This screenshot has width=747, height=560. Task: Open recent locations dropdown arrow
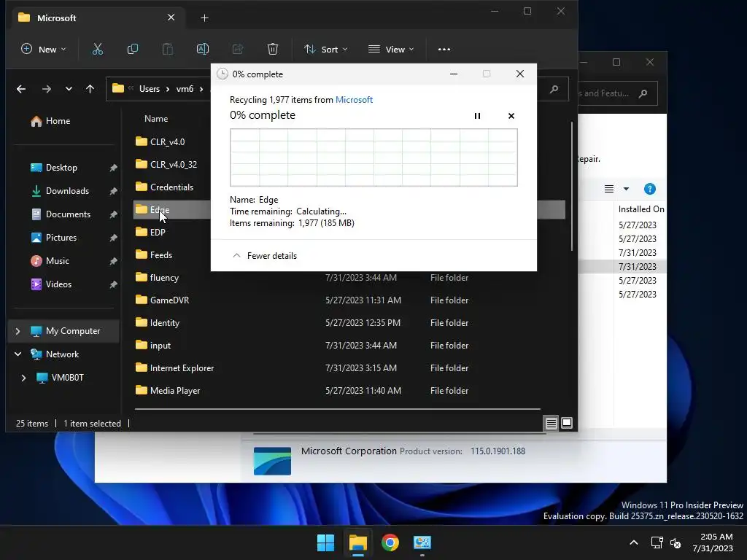click(69, 89)
